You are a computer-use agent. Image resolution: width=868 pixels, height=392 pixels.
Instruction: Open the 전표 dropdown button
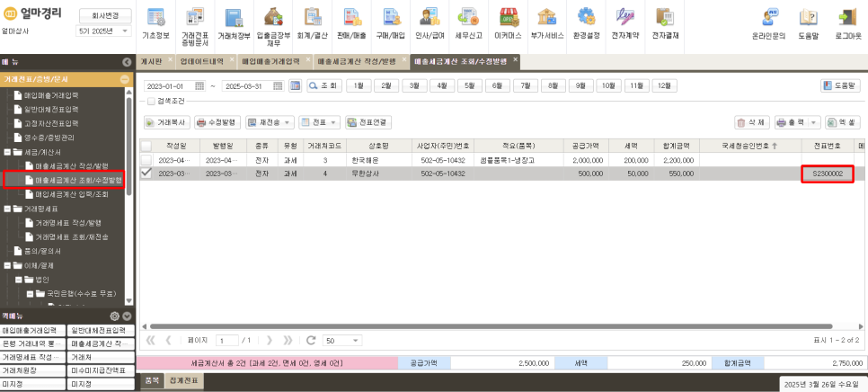(x=319, y=122)
